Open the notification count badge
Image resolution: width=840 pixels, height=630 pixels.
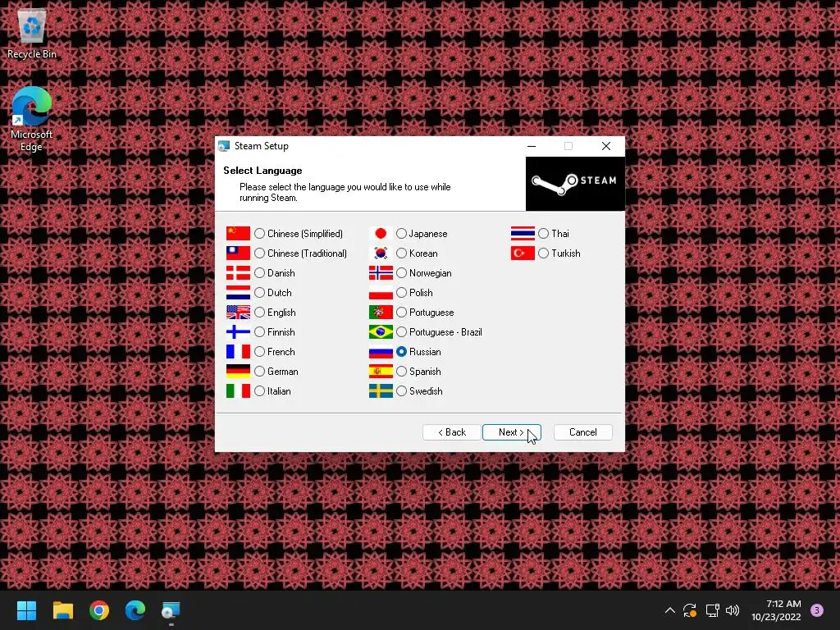817,610
